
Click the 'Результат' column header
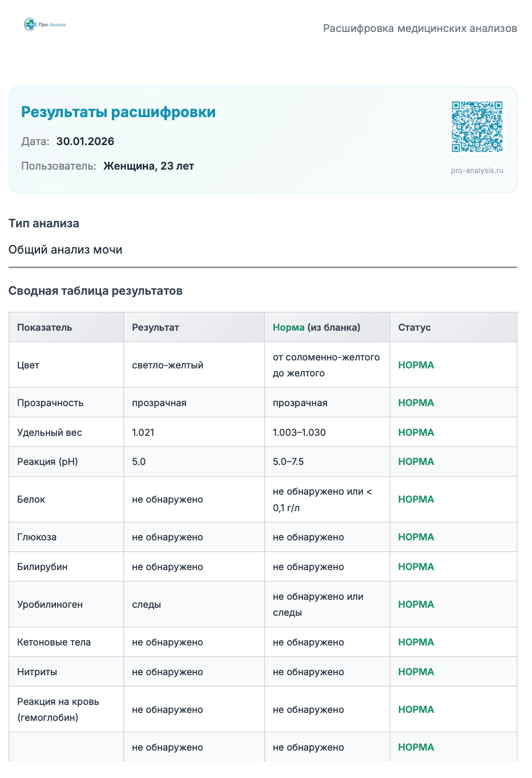155,327
